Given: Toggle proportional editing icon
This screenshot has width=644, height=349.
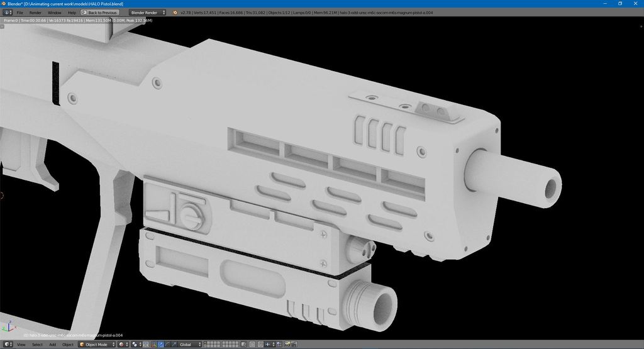Looking at the screenshot, I should pos(252,345).
